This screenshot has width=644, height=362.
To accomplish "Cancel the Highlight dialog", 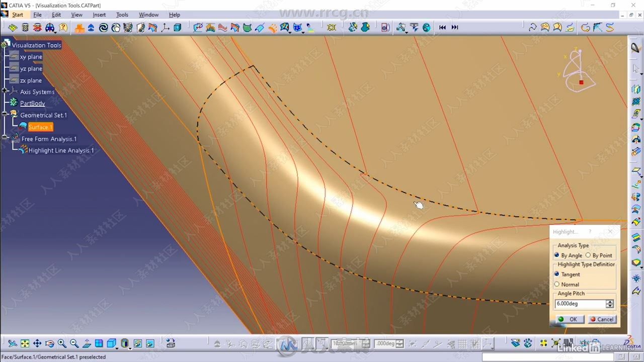I will [x=602, y=319].
